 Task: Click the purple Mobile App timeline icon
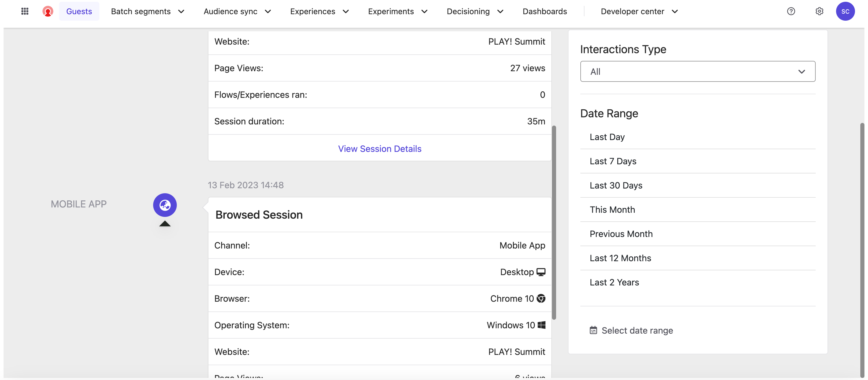click(165, 205)
